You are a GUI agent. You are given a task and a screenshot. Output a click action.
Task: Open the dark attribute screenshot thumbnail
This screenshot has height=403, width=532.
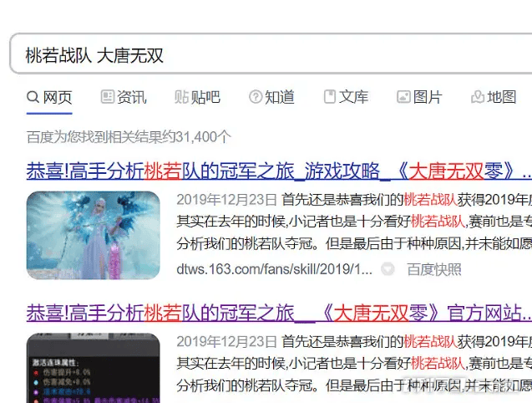click(x=93, y=368)
